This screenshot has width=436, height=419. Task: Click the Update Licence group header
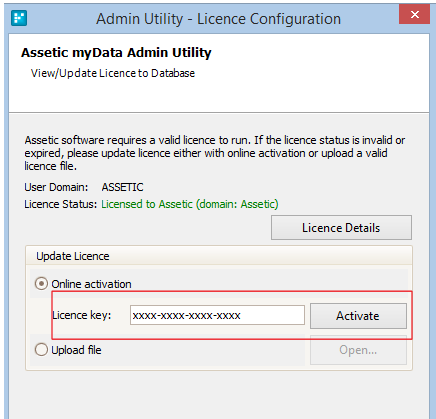pos(73,256)
